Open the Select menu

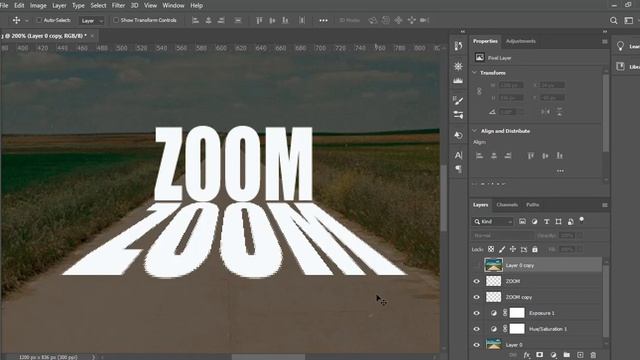[x=98, y=6]
